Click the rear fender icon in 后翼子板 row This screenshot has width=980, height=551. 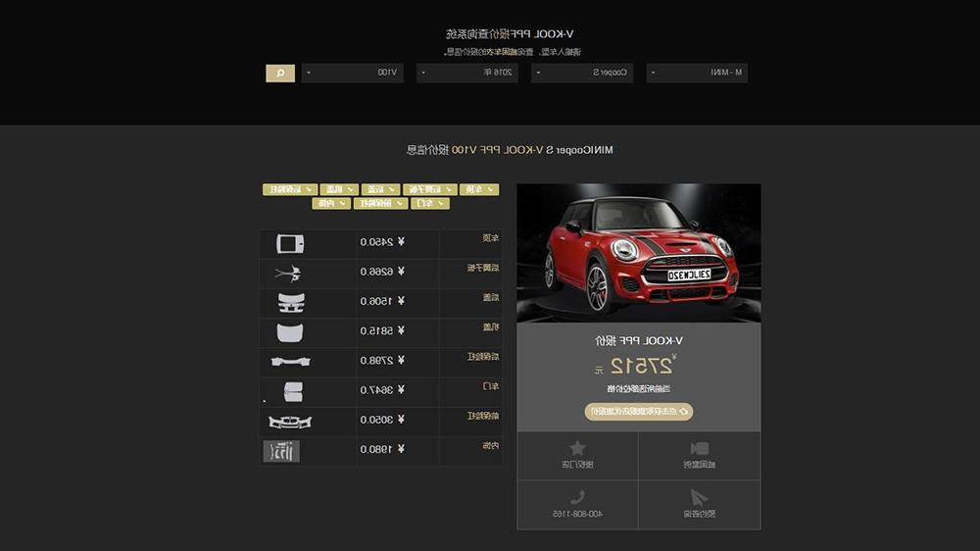[288, 274]
